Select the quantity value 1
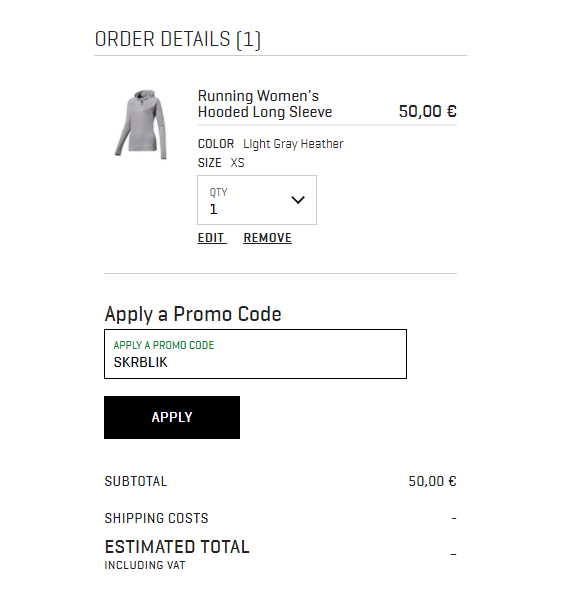This screenshot has width=568, height=596. pyautogui.click(x=214, y=209)
